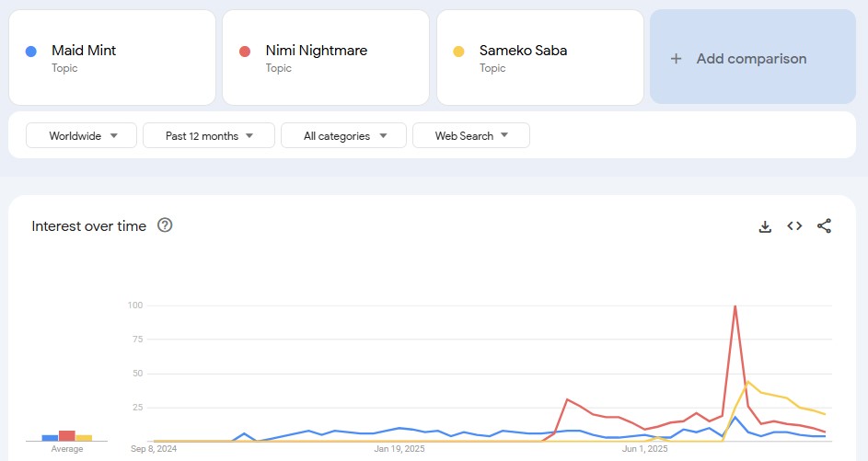Open the All categories dropdown

tap(344, 136)
